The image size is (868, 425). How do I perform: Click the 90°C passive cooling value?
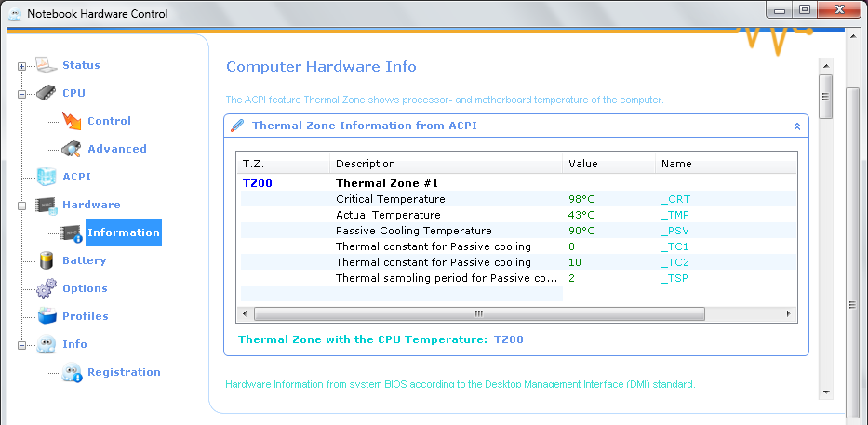click(x=581, y=231)
